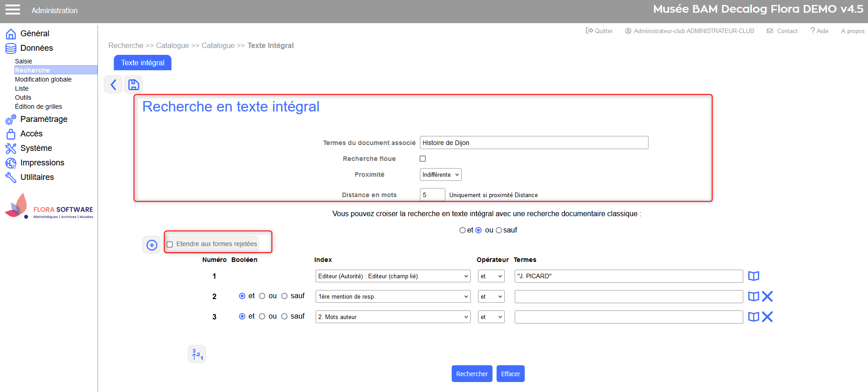Image resolution: width=868 pixels, height=392 pixels.
Task: Click the save floppy disk icon
Action: [134, 84]
